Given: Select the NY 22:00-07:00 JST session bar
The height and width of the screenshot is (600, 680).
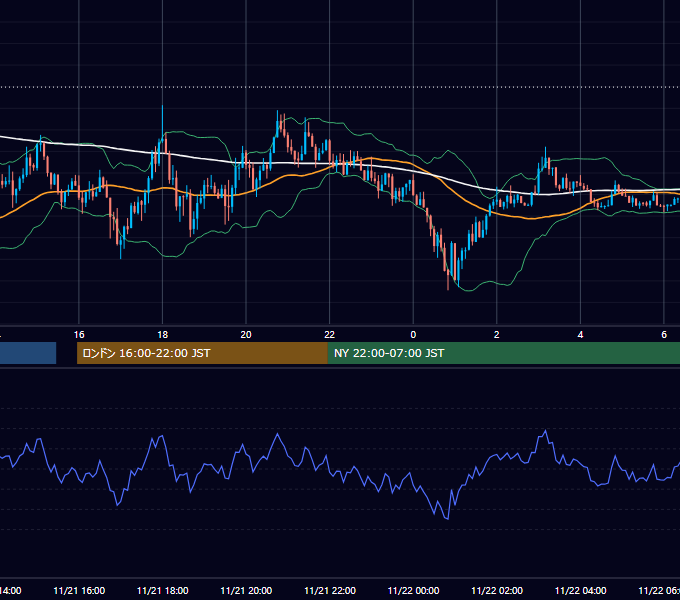Looking at the screenshot, I should [x=503, y=353].
